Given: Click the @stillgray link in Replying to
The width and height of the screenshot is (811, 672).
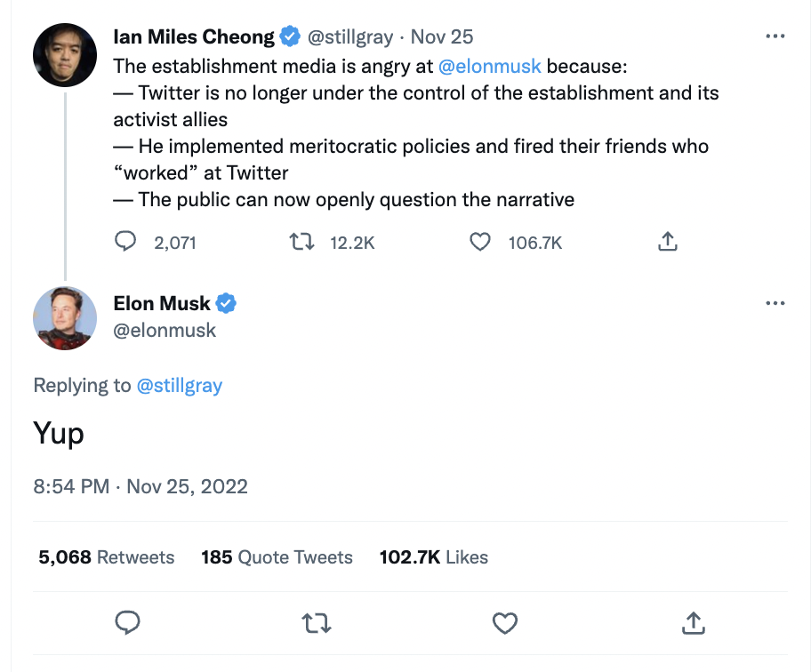Looking at the screenshot, I should pos(179,385).
